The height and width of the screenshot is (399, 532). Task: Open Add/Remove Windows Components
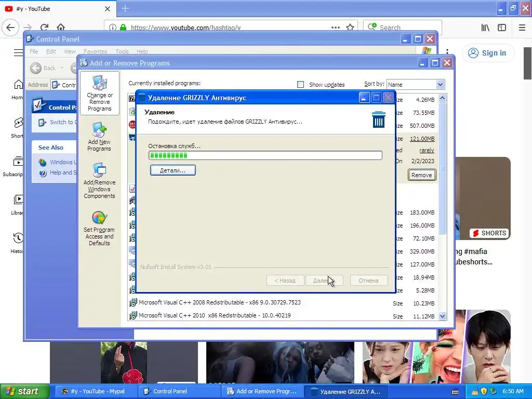coord(99,181)
